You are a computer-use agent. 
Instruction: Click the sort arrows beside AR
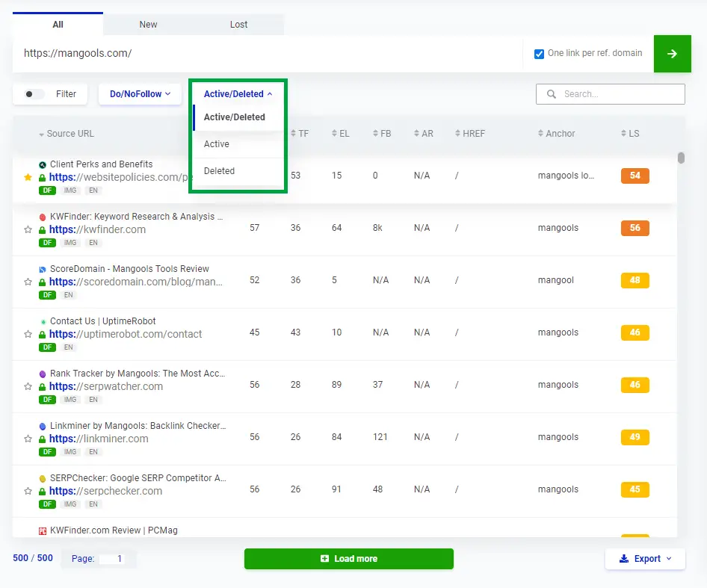coord(416,134)
